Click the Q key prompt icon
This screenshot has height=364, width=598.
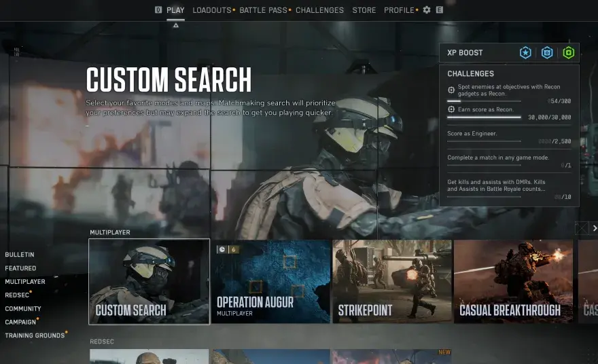(158, 10)
